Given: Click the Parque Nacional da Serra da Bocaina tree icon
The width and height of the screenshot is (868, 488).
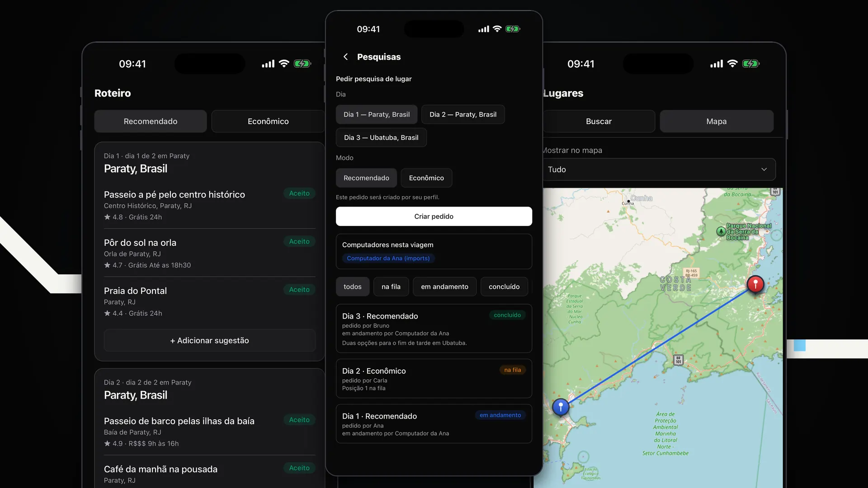Looking at the screenshot, I should coord(721,231).
